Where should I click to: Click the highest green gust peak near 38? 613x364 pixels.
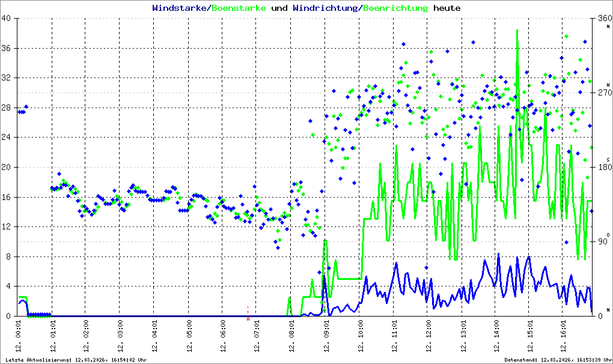pos(517,31)
